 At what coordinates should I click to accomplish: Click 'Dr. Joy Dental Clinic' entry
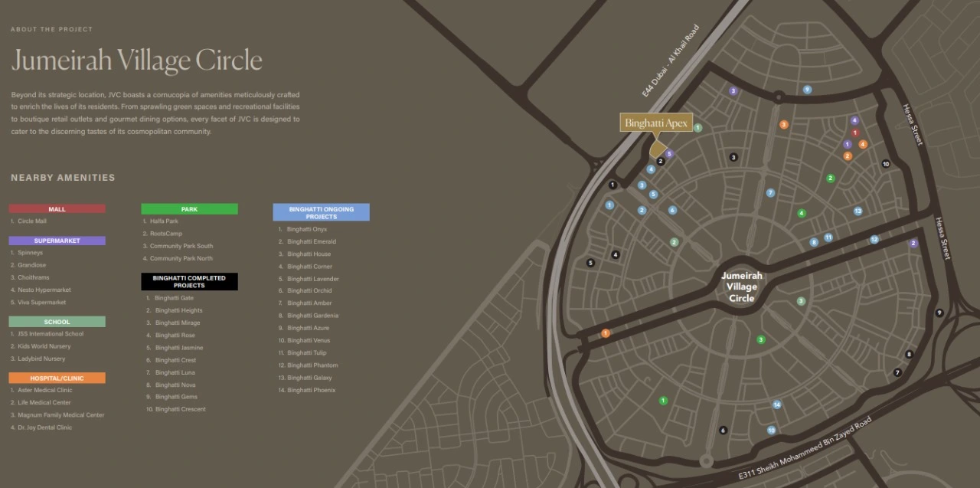pyautogui.click(x=45, y=427)
